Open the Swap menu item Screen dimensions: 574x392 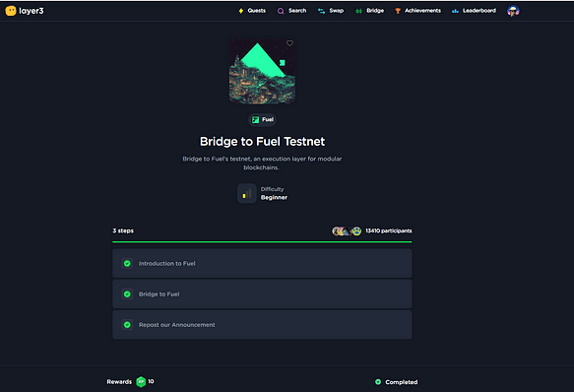(x=331, y=11)
